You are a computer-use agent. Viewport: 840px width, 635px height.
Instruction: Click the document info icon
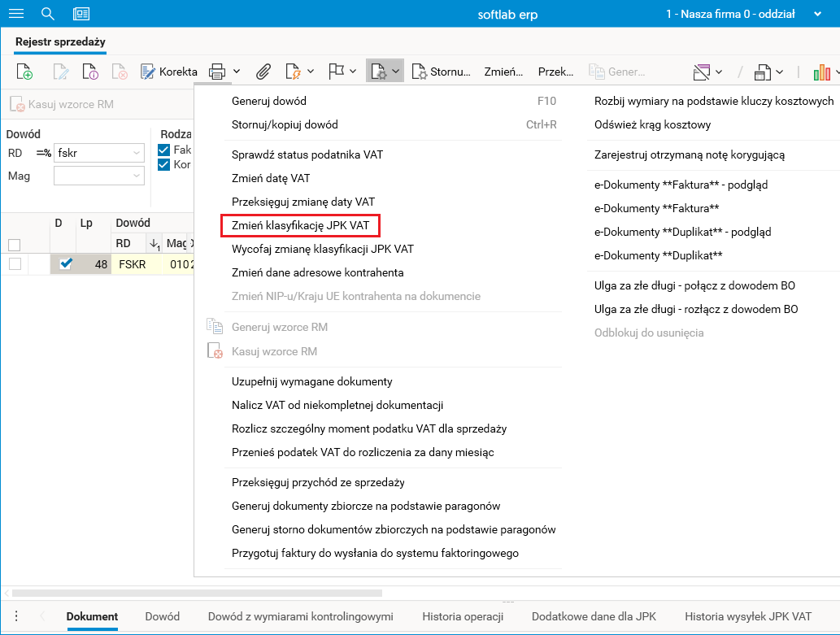[90, 72]
